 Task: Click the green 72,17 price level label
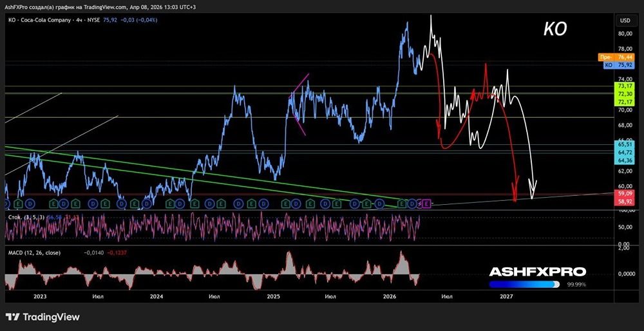coord(625,101)
